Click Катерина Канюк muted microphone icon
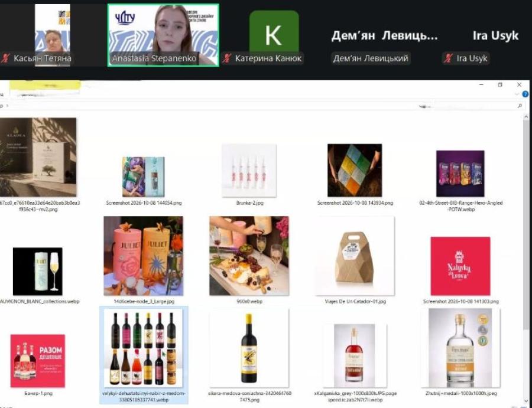The image size is (532, 408). [226, 58]
